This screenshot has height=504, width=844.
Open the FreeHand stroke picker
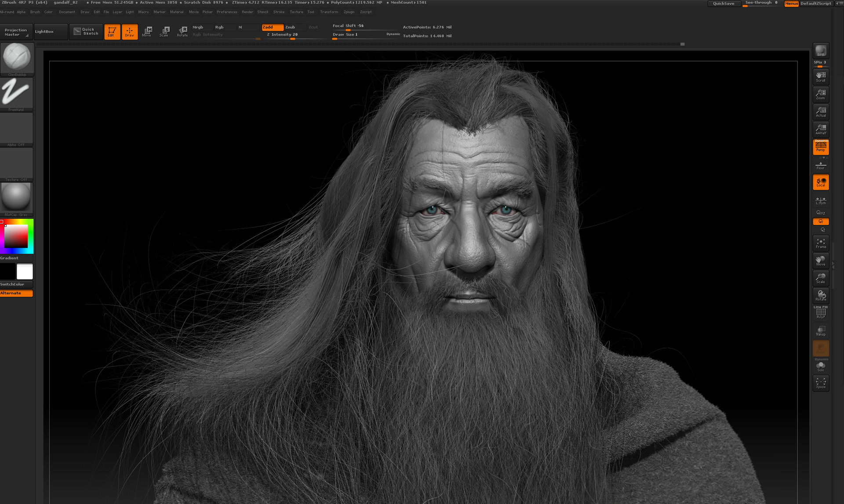pyautogui.click(x=17, y=94)
